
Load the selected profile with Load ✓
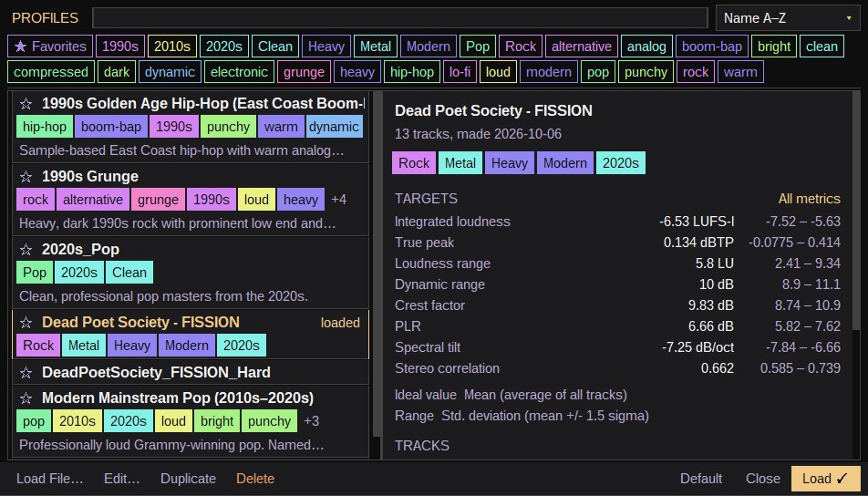tap(825, 479)
